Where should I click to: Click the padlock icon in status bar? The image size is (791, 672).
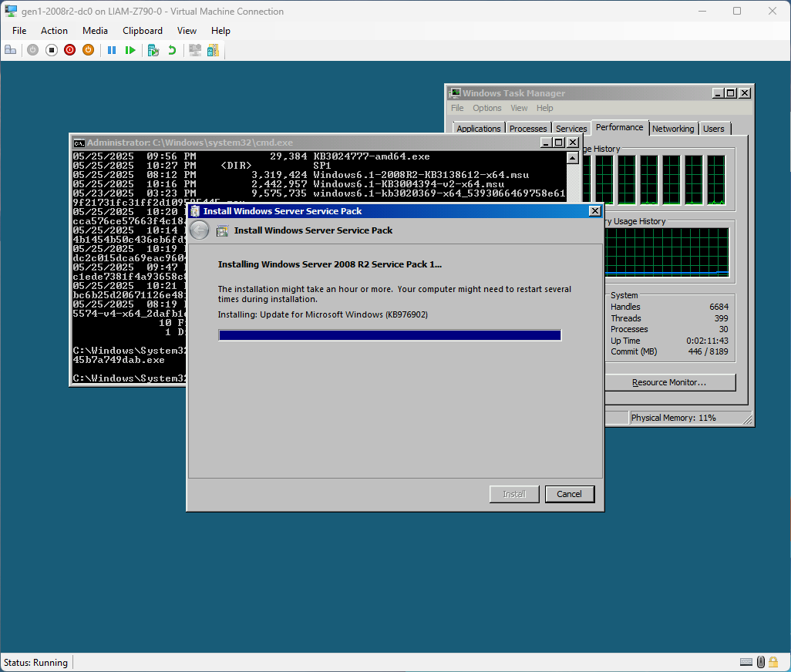[x=773, y=662]
